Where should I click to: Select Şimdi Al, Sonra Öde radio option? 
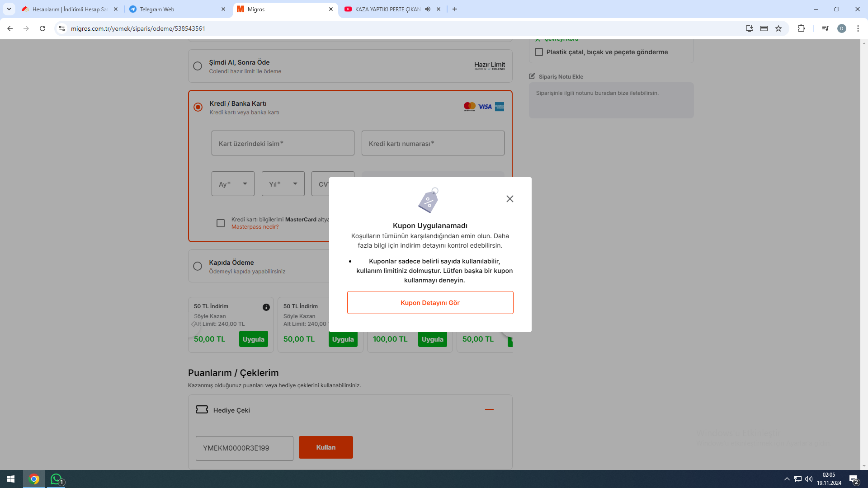point(198,66)
